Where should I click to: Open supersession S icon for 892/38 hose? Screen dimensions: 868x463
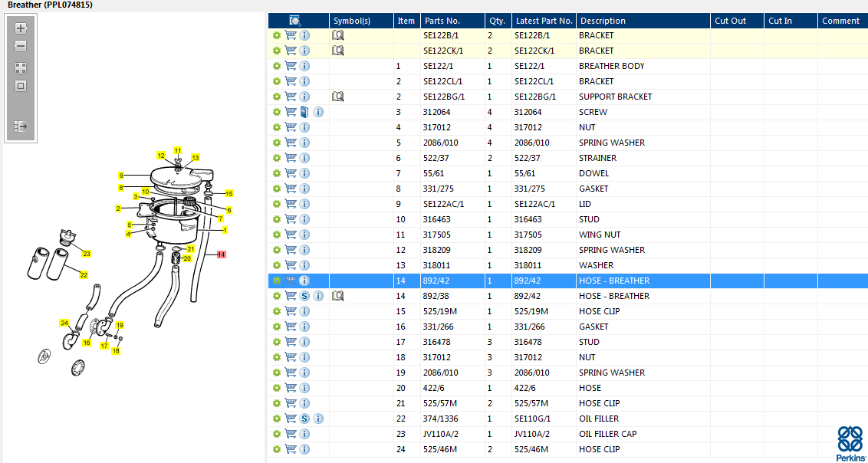tap(304, 297)
